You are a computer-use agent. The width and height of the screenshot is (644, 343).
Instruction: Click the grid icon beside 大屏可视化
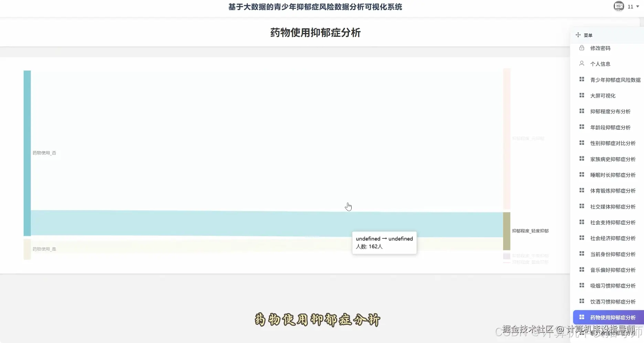pyautogui.click(x=582, y=95)
